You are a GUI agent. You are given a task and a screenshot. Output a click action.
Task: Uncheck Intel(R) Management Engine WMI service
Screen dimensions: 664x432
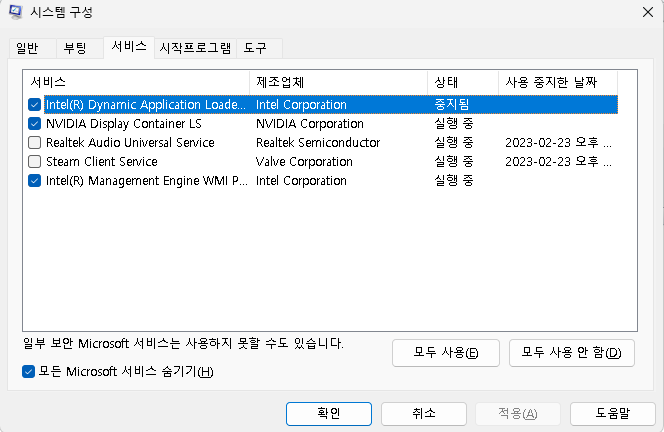click(34, 181)
